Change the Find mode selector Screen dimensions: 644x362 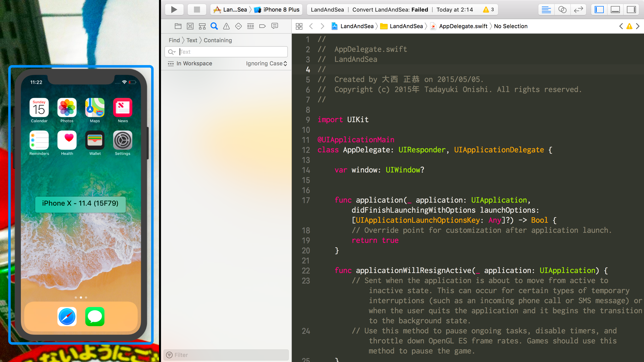174,40
